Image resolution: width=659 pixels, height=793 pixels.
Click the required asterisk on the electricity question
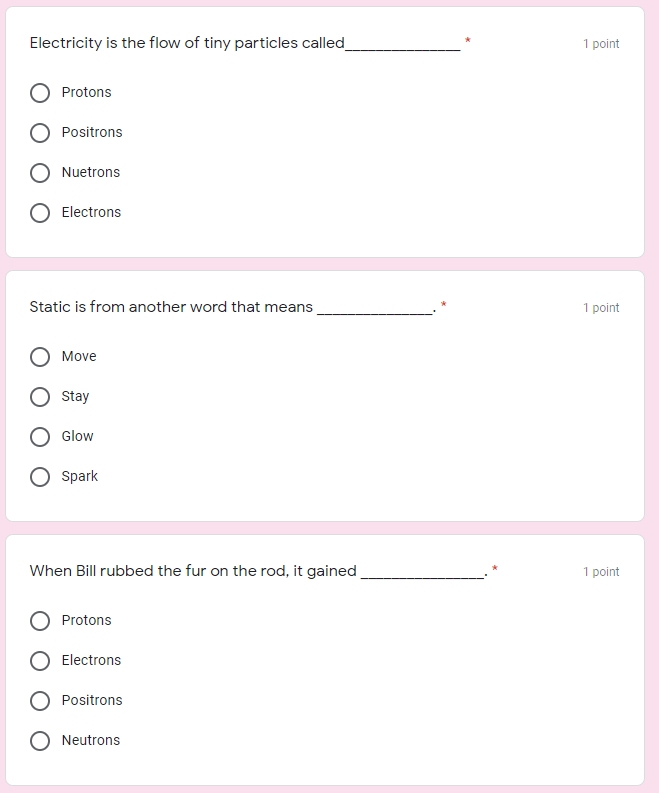click(467, 41)
